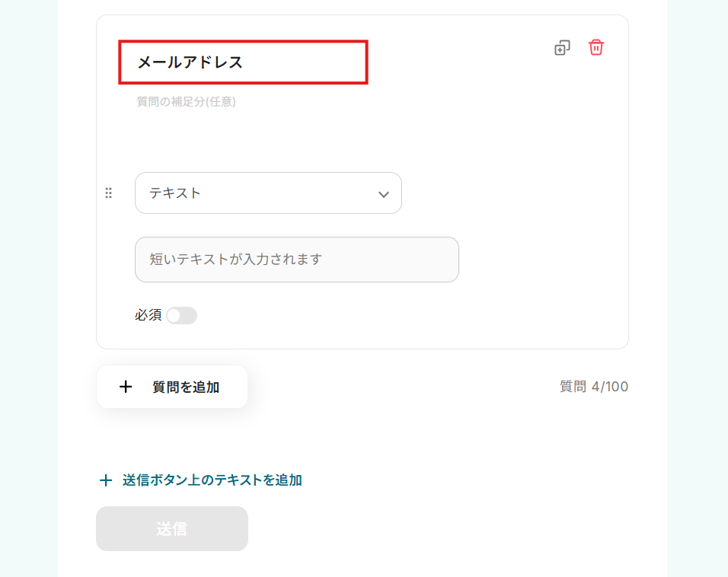Image resolution: width=728 pixels, height=577 pixels.
Task: Click the メールアドレス question title field
Action: (x=244, y=62)
